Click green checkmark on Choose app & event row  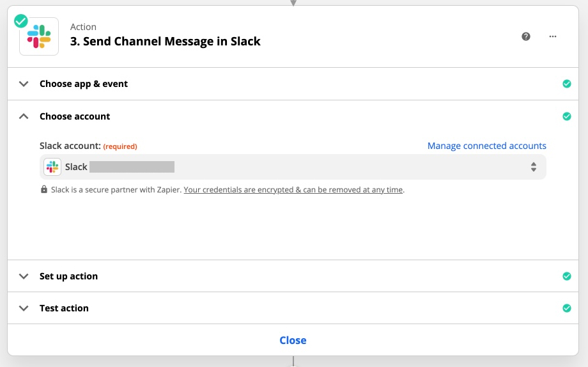tap(566, 84)
